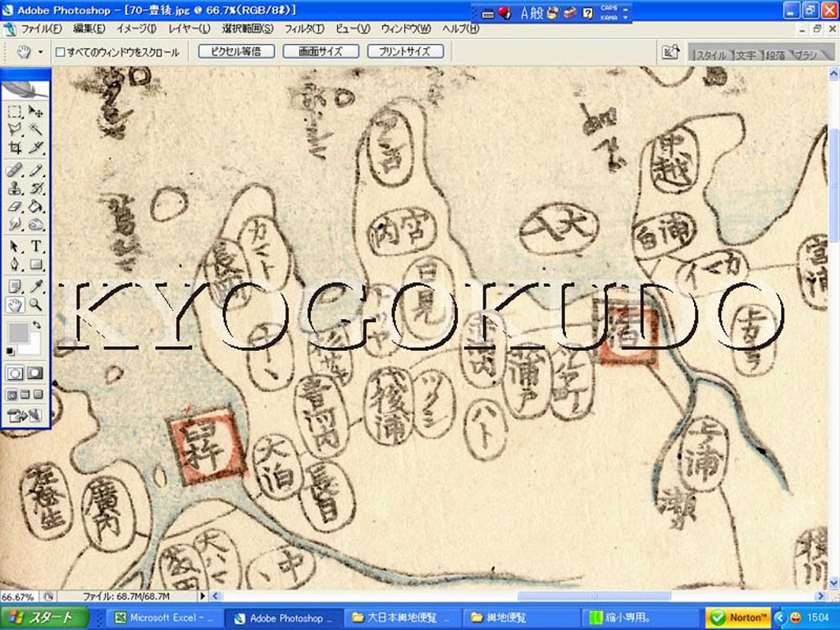Toggle CAPS on the IME language bar

pos(609,8)
